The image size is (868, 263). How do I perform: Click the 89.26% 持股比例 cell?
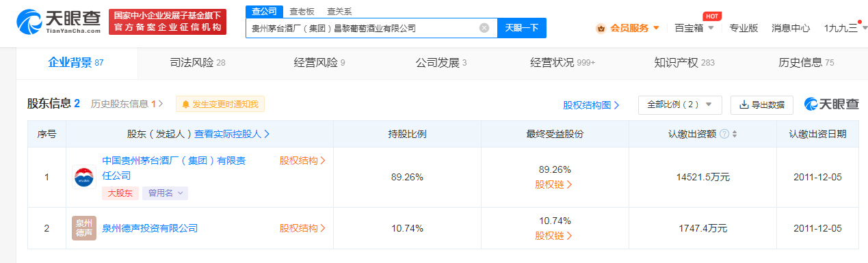coord(407,177)
